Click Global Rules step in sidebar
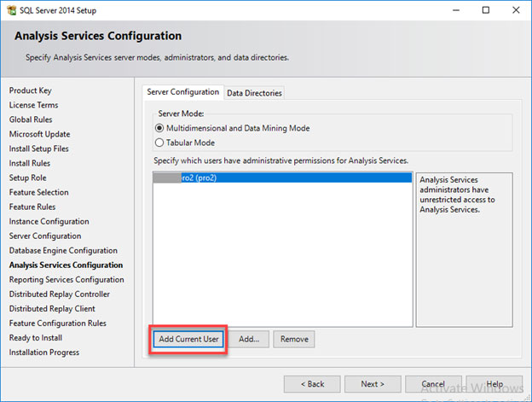Image resolution: width=532 pixels, height=402 pixels. [31, 119]
